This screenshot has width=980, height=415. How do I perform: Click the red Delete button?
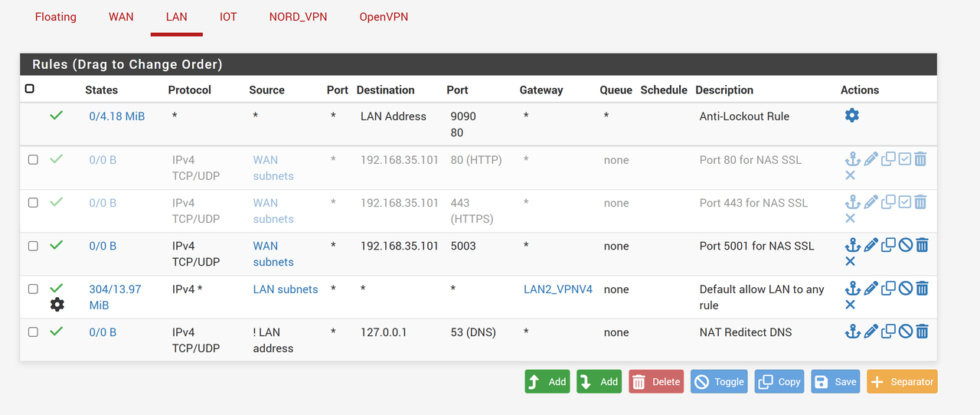[x=656, y=381]
